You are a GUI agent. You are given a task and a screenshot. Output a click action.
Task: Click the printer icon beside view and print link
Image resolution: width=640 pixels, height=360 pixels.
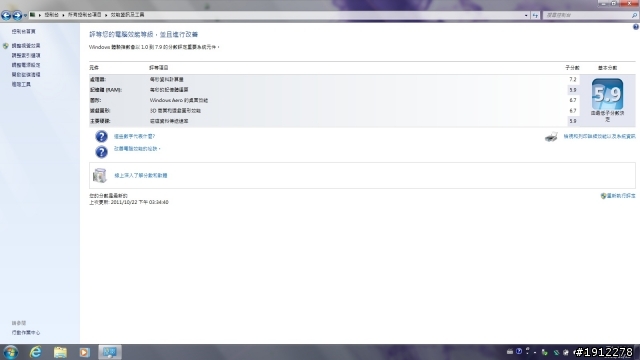tap(551, 137)
